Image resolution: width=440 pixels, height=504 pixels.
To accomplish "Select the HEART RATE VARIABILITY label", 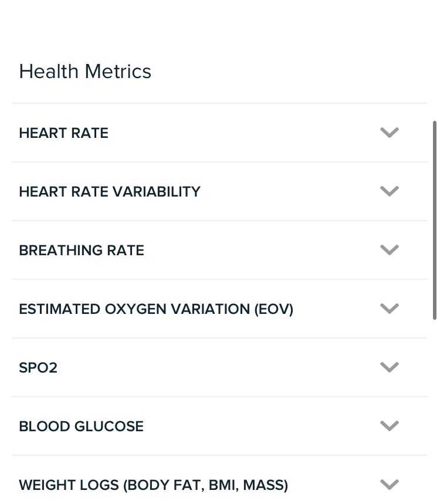I will [110, 192].
